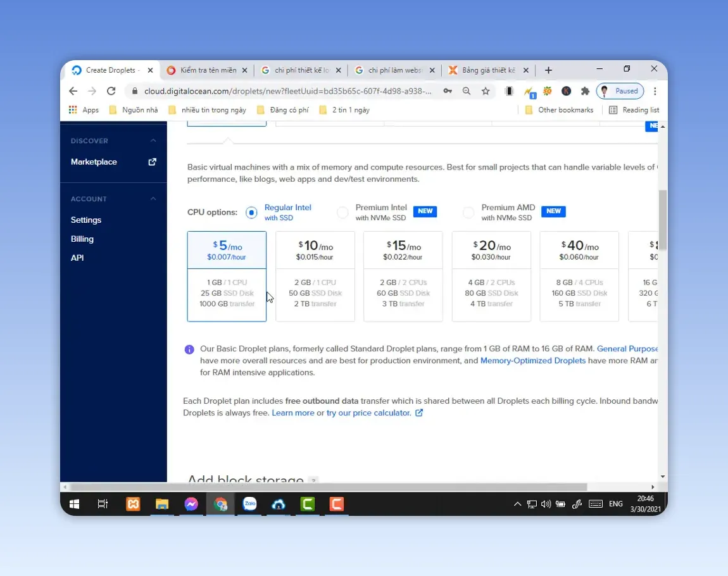Bookmark this page with the star icon
Viewport: 728px width, 576px height.
point(486,91)
